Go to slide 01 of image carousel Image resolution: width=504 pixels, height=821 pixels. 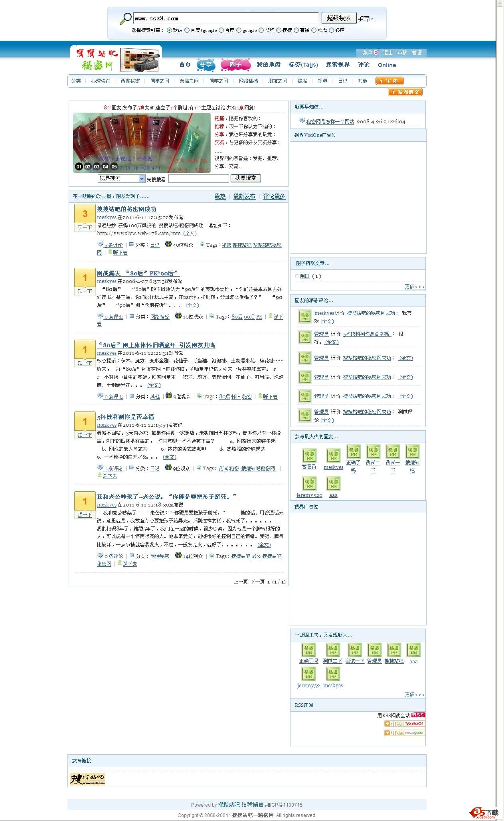79,166
